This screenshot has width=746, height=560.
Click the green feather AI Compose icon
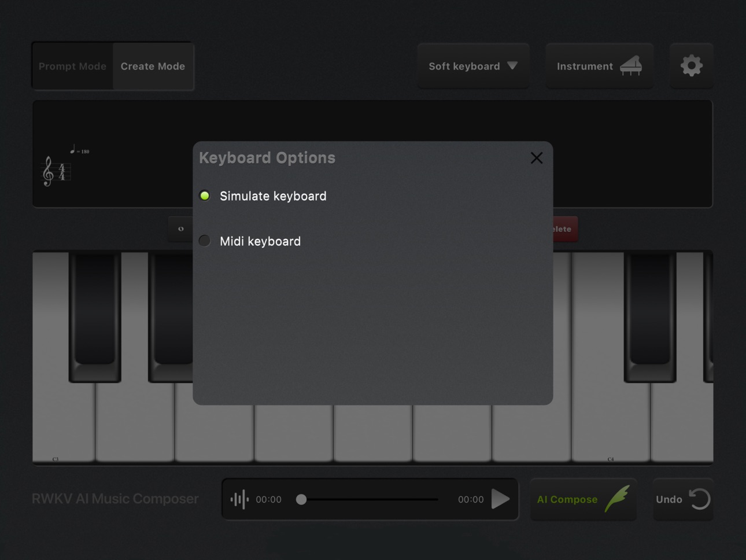[617, 499]
